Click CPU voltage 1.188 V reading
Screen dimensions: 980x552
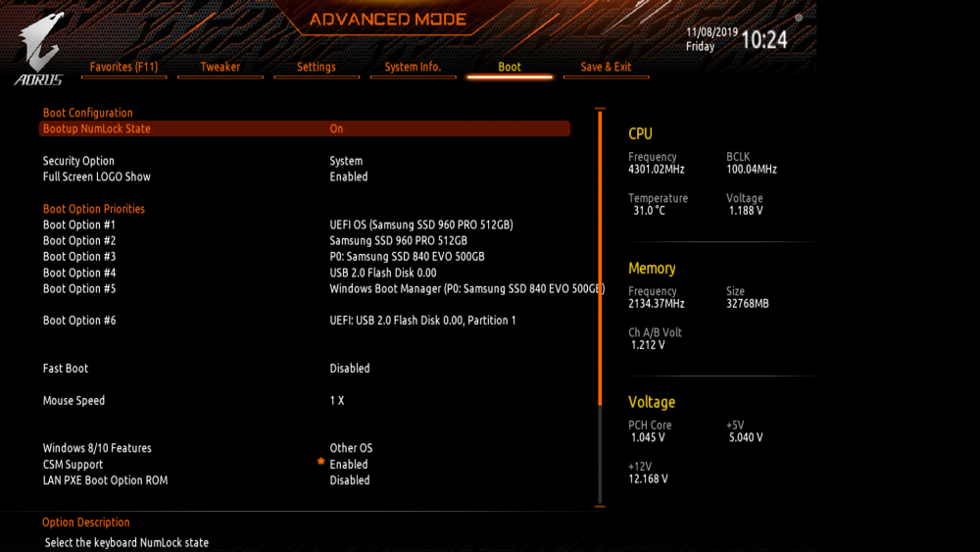point(746,211)
